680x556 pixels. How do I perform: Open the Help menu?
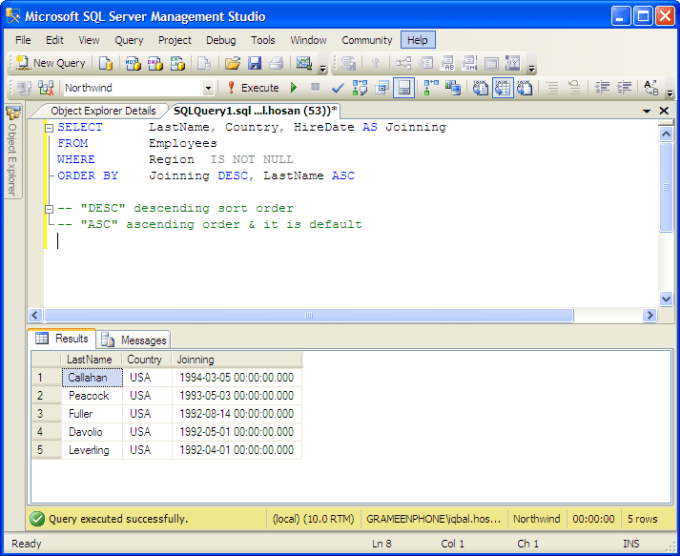tap(418, 40)
